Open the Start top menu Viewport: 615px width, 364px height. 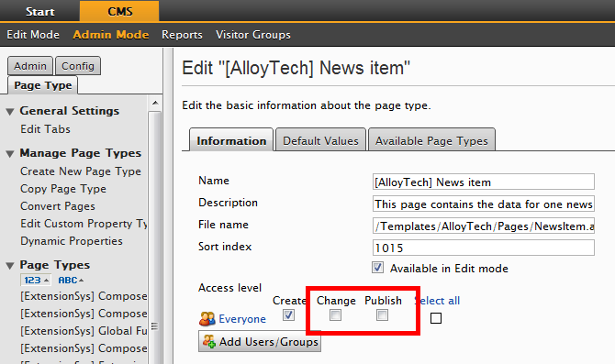pyautogui.click(x=40, y=11)
